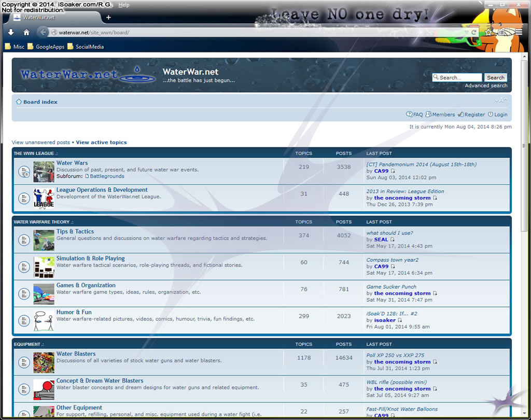
Task: Open the Members list link
Action: point(440,115)
